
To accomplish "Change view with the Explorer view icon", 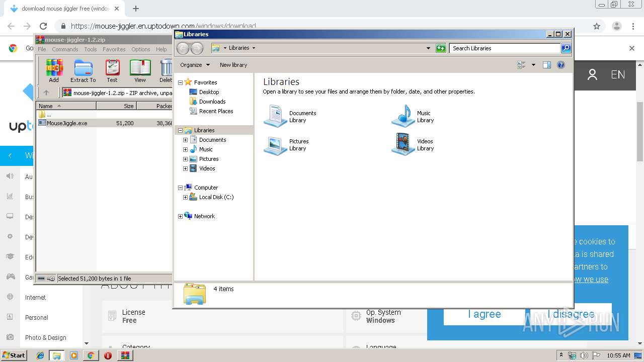I will (521, 65).
